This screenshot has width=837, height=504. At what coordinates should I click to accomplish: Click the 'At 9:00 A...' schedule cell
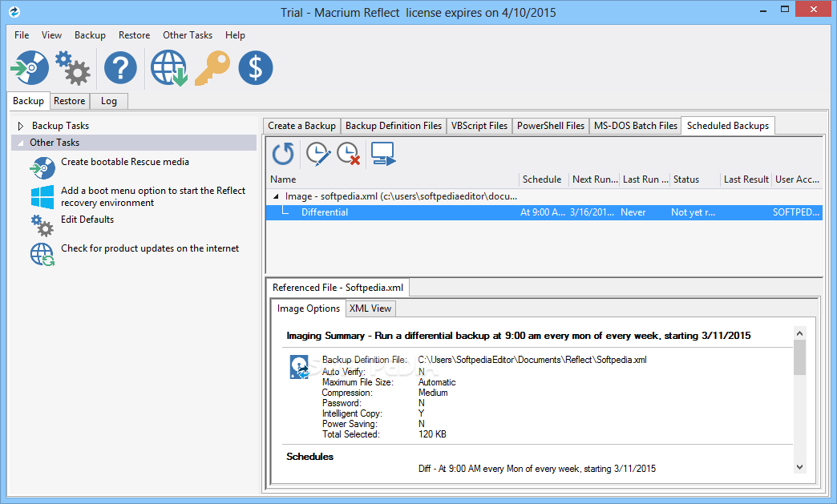coord(542,212)
